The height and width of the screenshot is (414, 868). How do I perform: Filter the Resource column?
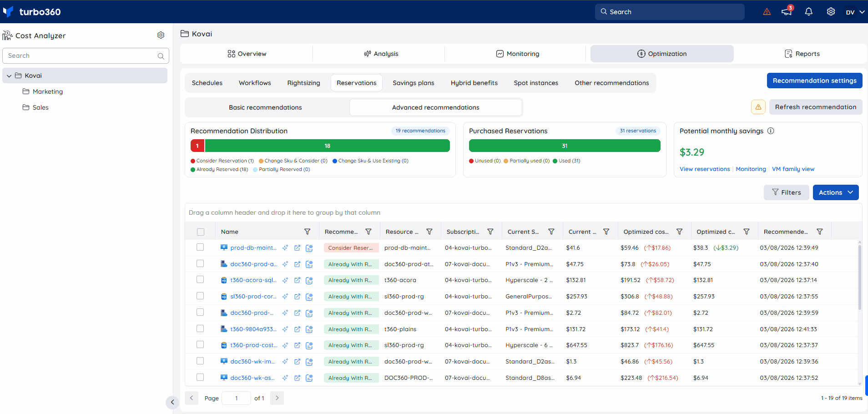429,232
